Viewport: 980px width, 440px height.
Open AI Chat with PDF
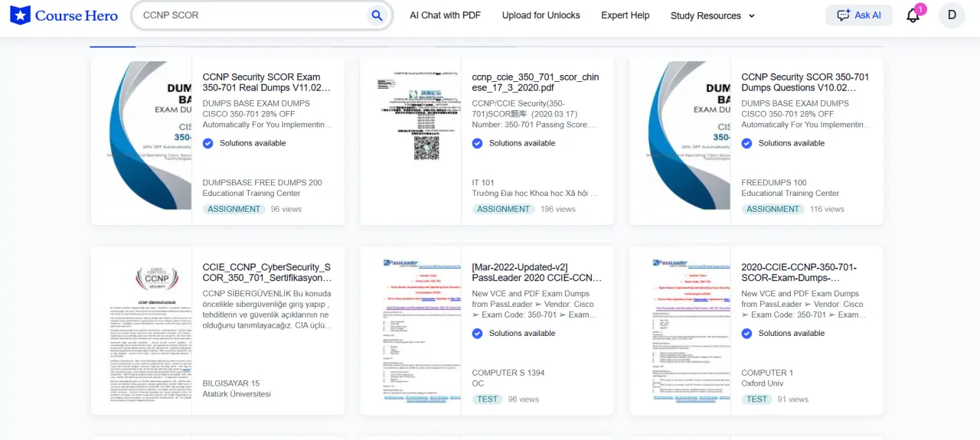(445, 15)
